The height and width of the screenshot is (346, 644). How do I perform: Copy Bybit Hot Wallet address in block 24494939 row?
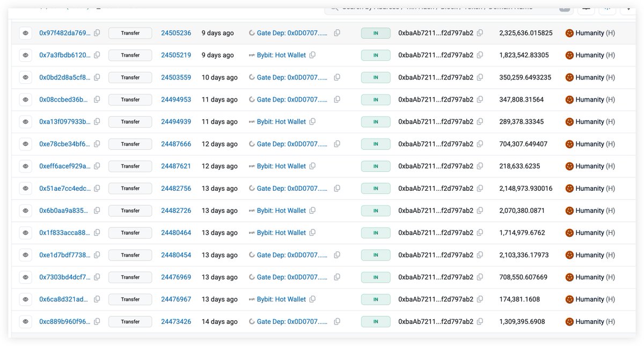tap(312, 121)
